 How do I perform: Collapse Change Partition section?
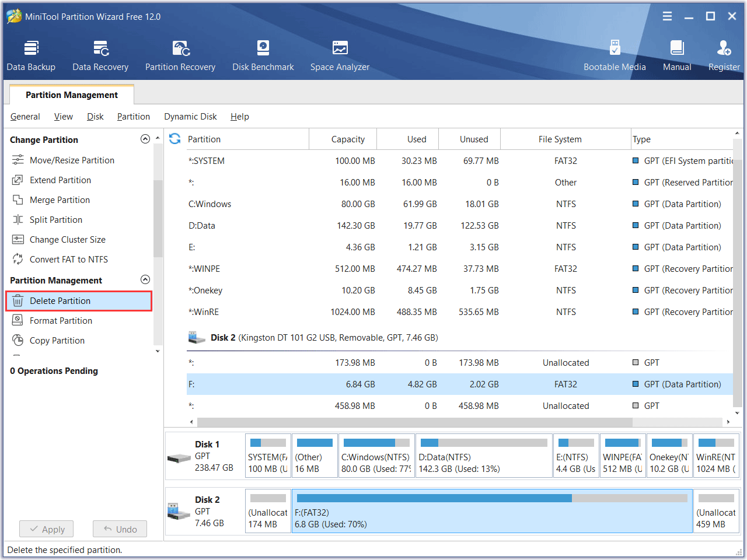(x=145, y=139)
